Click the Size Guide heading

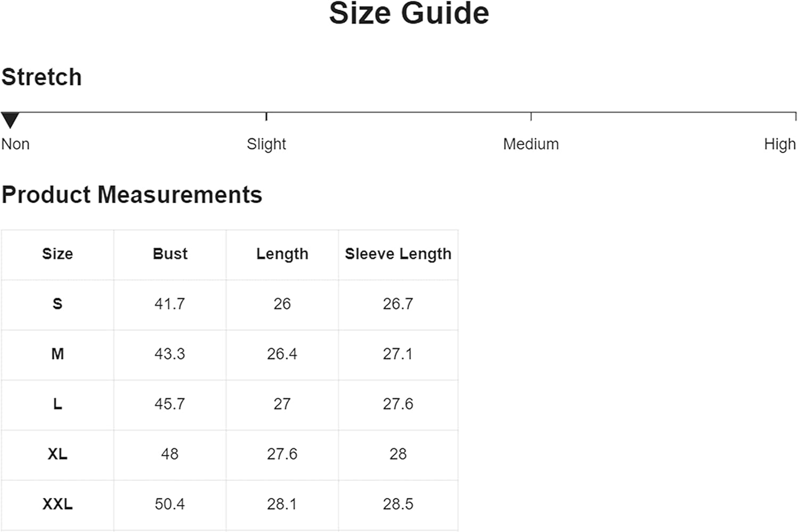coord(409,13)
